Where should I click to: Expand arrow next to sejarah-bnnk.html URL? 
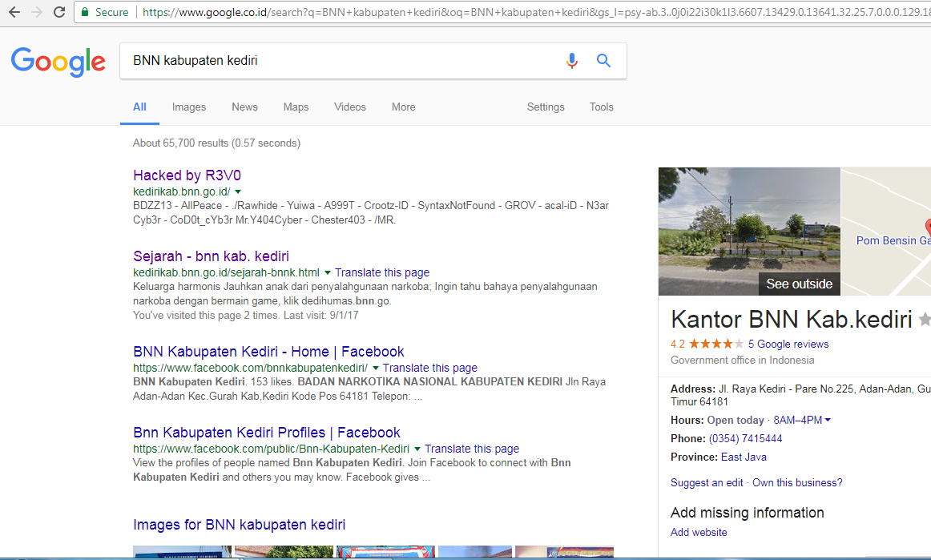click(327, 272)
